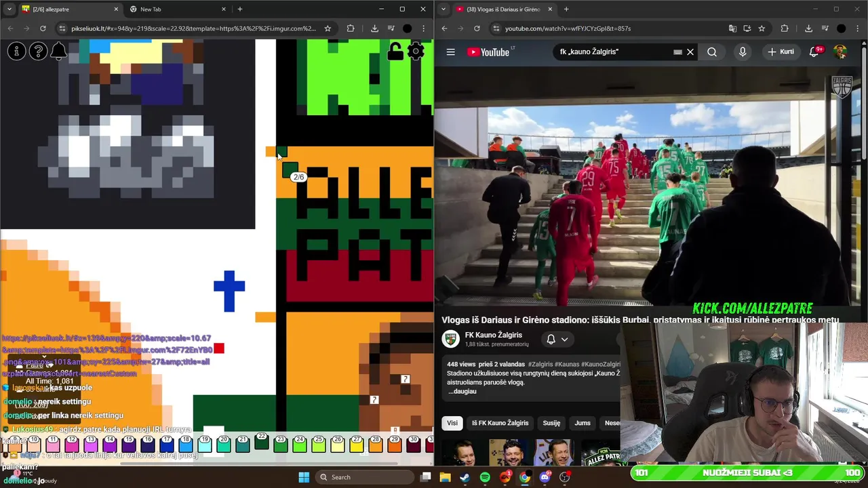Image resolution: width=868 pixels, height=488 pixels.
Task: Open File Explorer from the taskbar
Action: (445, 477)
